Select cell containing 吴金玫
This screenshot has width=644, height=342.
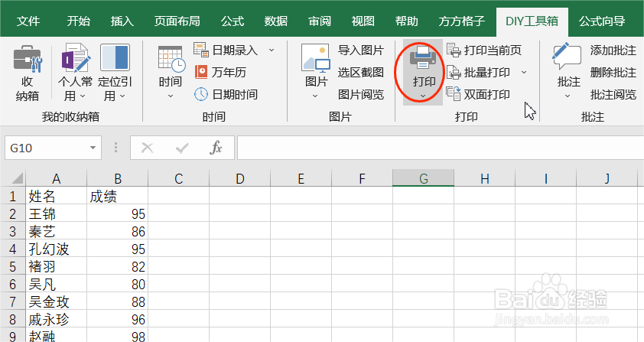pyautogui.click(x=57, y=301)
